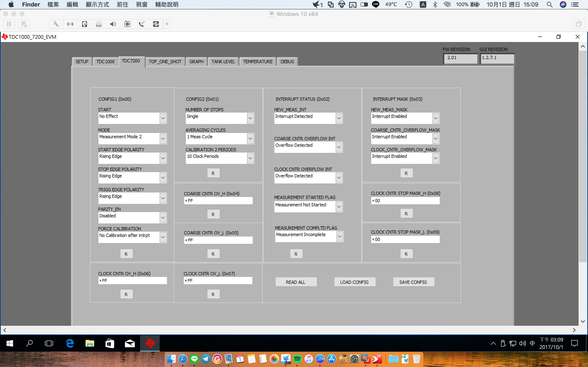Expand the NEW_MEAS_MASK dropdown
Screen dimensions: 588x367
click(436, 118)
